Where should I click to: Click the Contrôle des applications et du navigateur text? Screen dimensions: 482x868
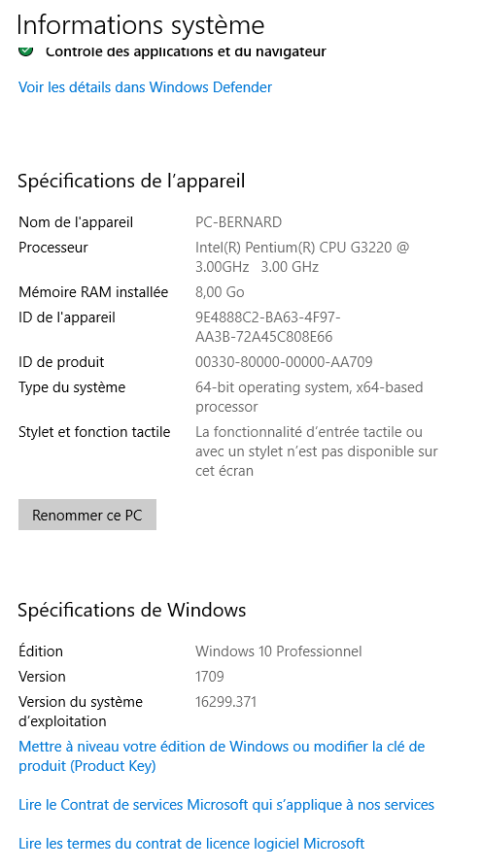[x=186, y=51]
